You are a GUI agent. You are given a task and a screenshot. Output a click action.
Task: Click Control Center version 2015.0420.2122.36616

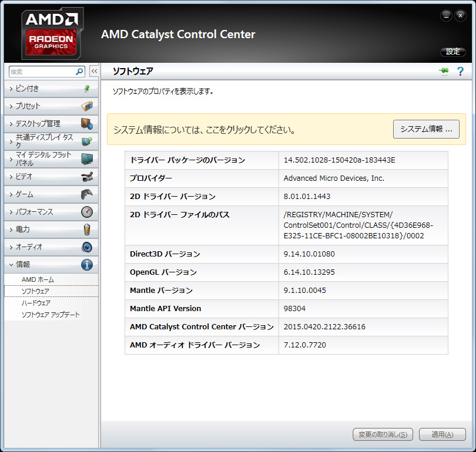[324, 327]
